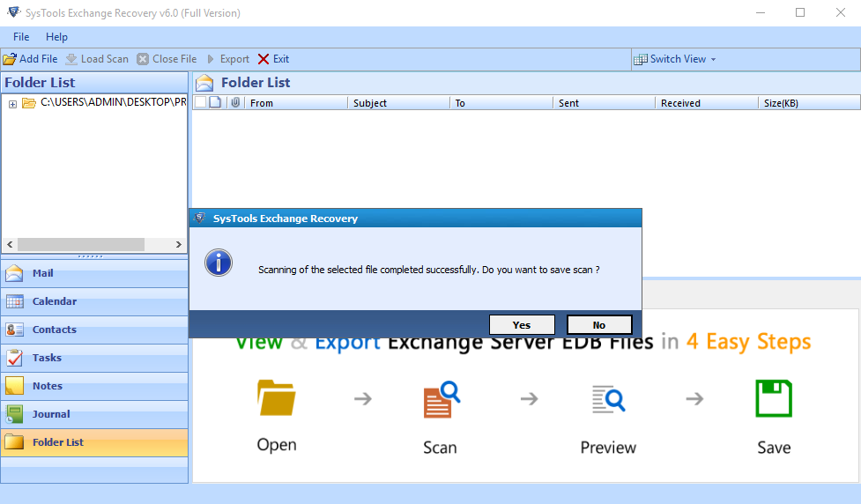Image resolution: width=861 pixels, height=504 pixels.
Task: Tick the select-all checkbox in message list header
Action: [x=200, y=102]
